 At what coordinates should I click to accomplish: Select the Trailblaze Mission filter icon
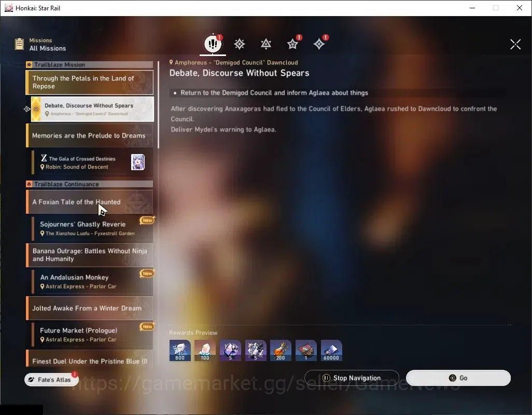click(240, 44)
